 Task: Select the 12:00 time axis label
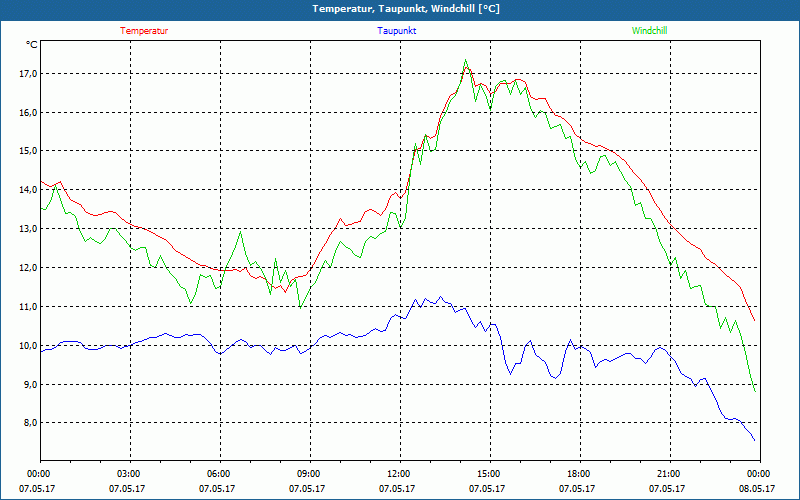(398, 474)
